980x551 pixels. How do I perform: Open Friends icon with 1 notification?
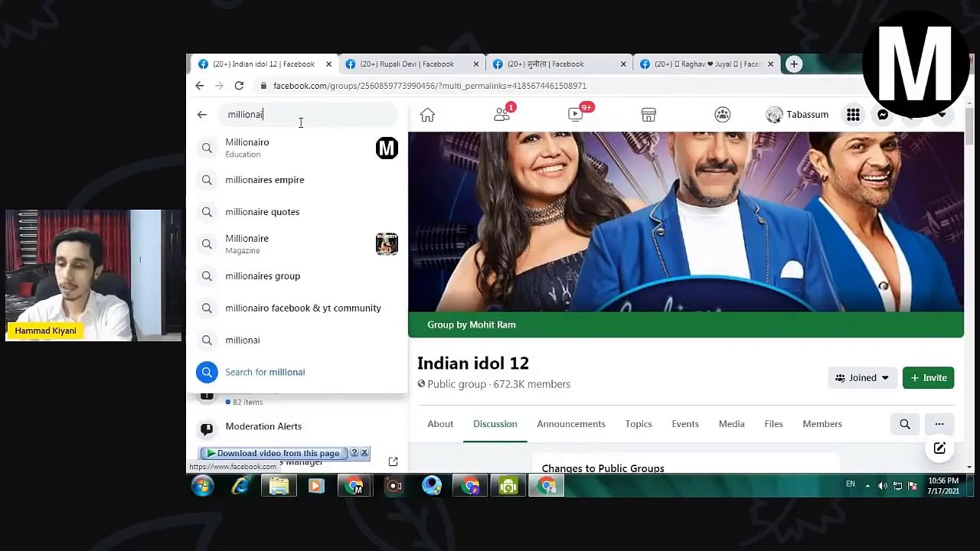(502, 114)
